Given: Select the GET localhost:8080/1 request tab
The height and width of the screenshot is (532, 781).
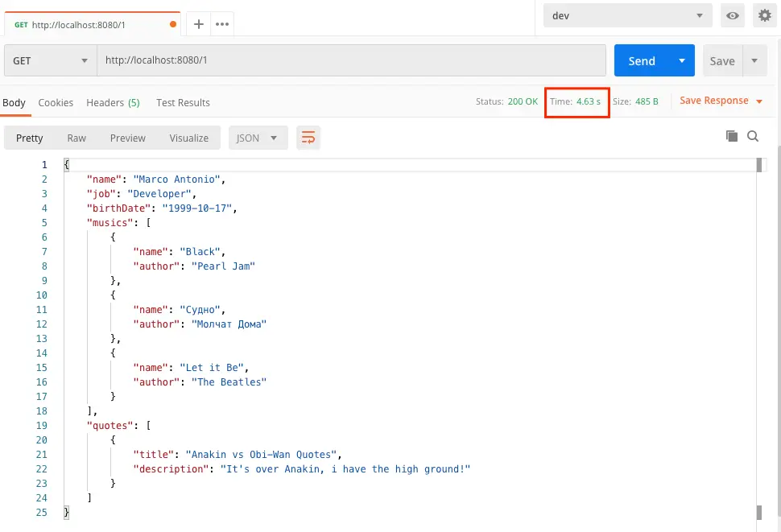Looking at the screenshot, I should pyautogui.click(x=93, y=24).
